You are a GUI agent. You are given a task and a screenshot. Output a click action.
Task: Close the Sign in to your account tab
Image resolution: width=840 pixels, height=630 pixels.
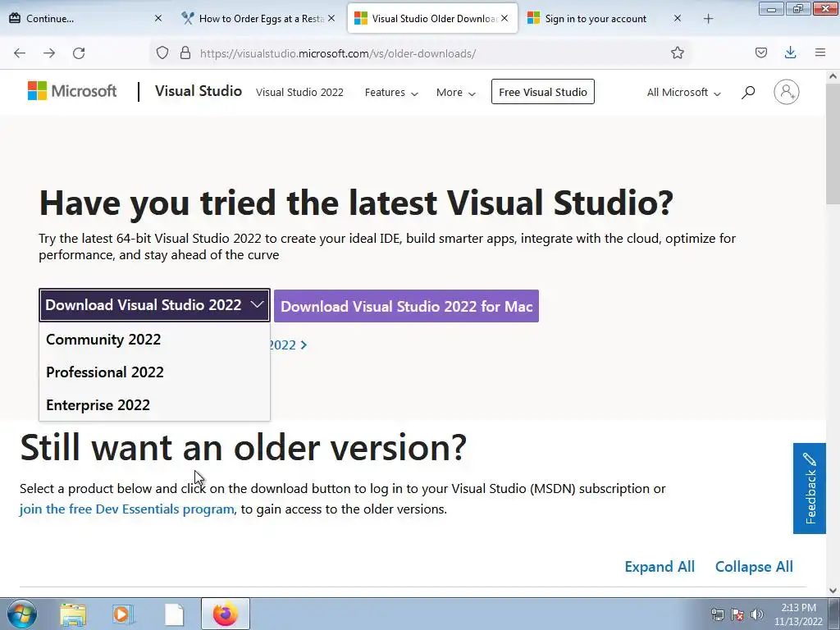678,18
